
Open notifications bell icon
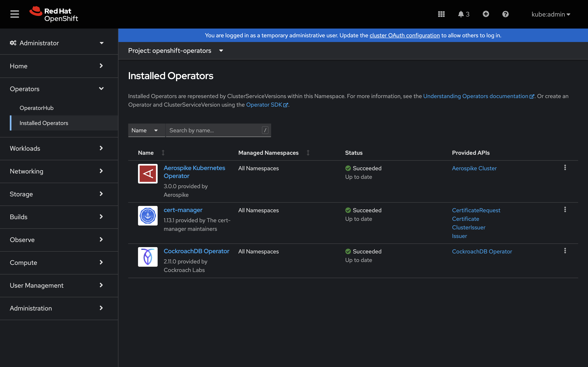click(461, 14)
